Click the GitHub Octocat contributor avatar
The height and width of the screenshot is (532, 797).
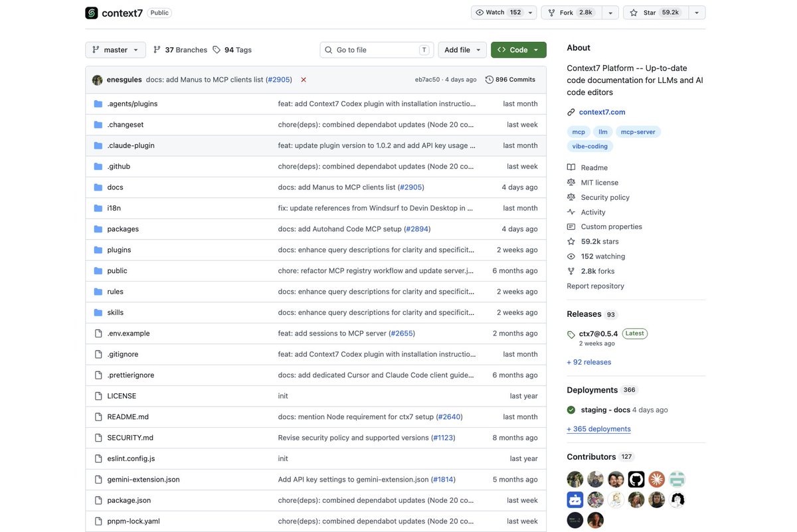click(636, 480)
